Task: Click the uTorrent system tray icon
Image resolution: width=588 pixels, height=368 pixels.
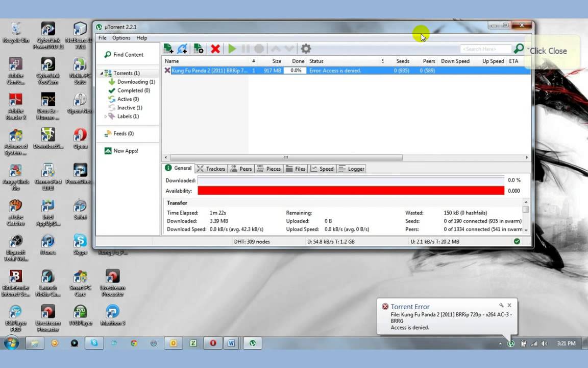Action: (x=511, y=343)
